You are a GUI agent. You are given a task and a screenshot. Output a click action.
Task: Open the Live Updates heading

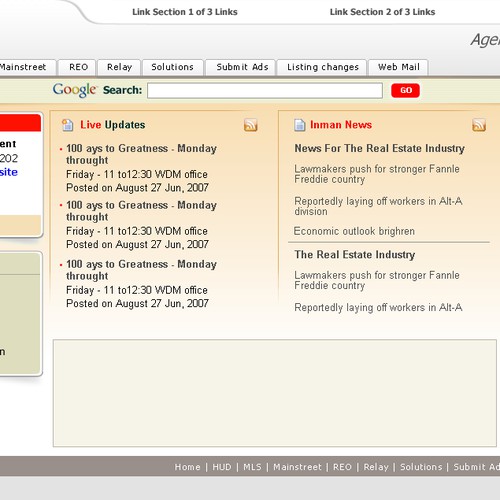(x=113, y=125)
